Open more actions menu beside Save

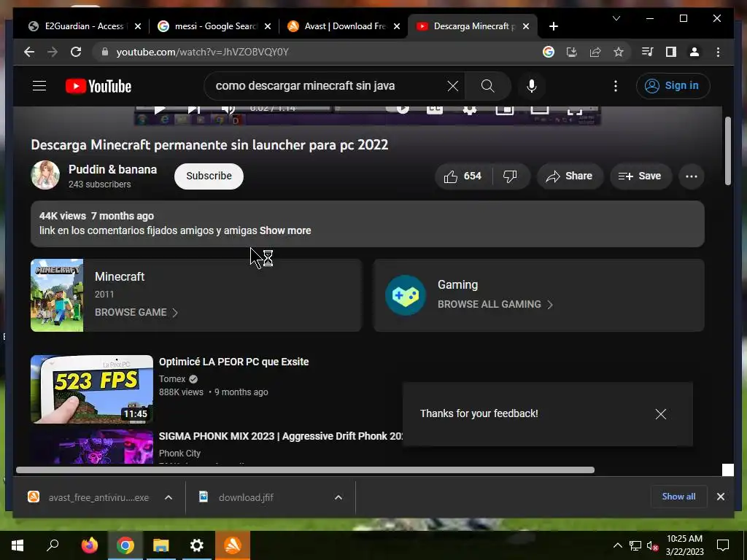[692, 176]
